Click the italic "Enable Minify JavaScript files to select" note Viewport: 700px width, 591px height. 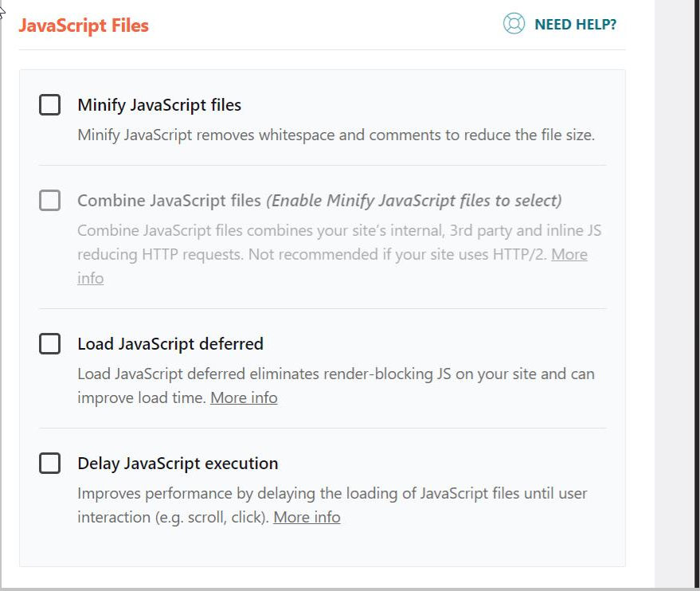tap(414, 201)
